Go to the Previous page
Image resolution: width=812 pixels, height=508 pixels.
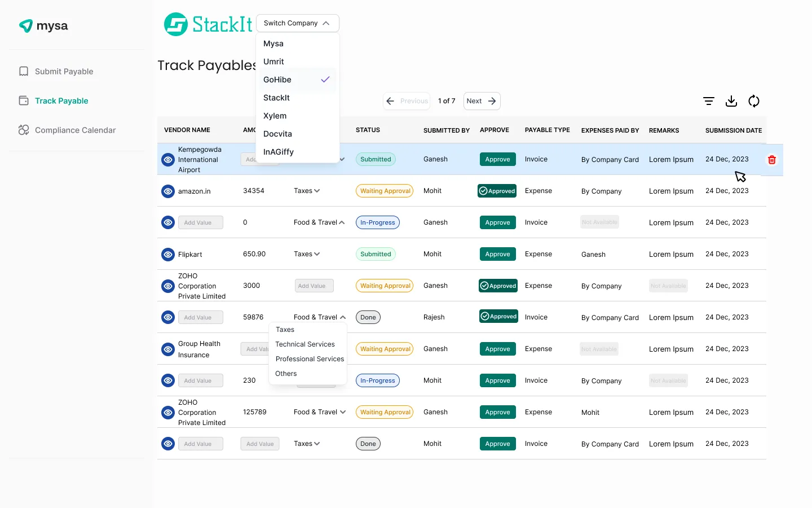tap(407, 101)
